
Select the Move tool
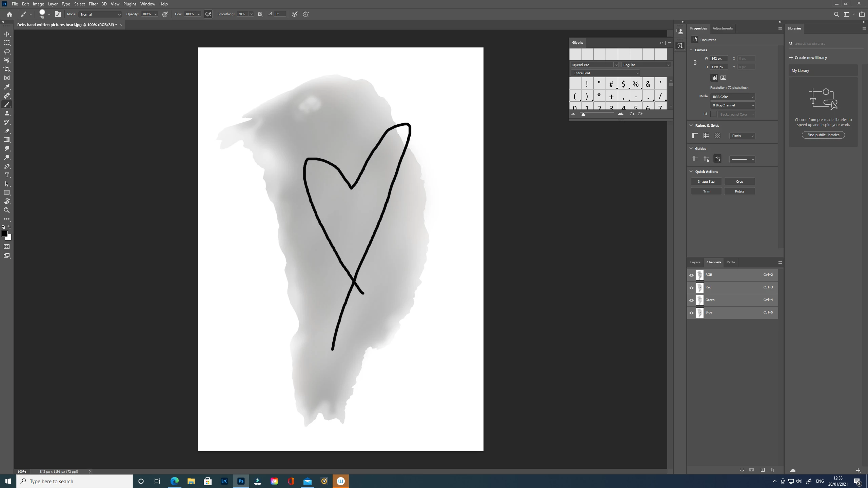[7, 34]
